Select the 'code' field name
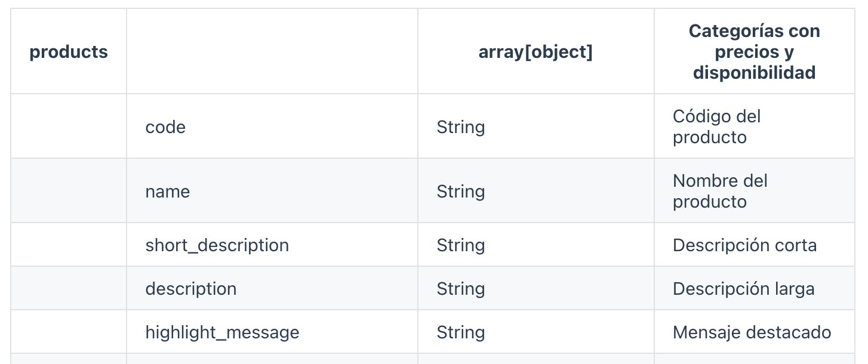 tap(165, 127)
